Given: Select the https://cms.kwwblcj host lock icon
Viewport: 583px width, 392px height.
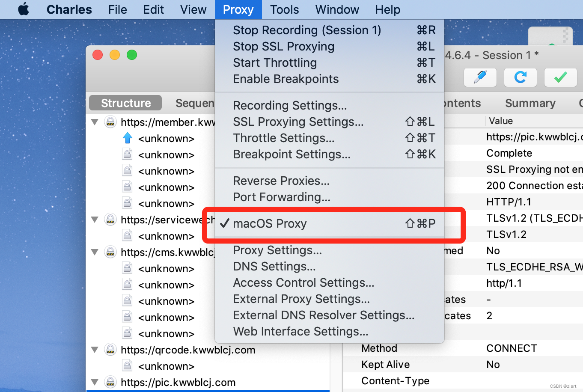Looking at the screenshot, I should pos(110,252).
